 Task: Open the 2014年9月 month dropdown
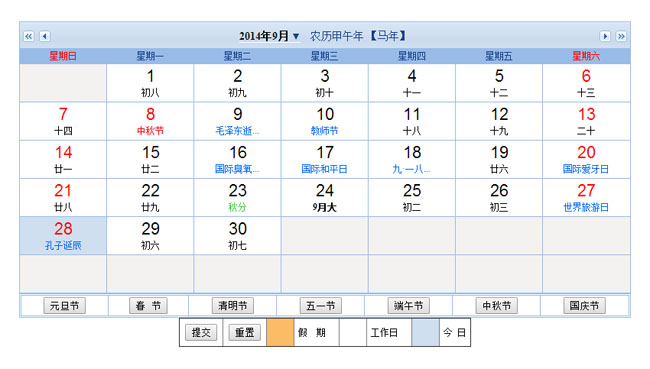coord(269,36)
